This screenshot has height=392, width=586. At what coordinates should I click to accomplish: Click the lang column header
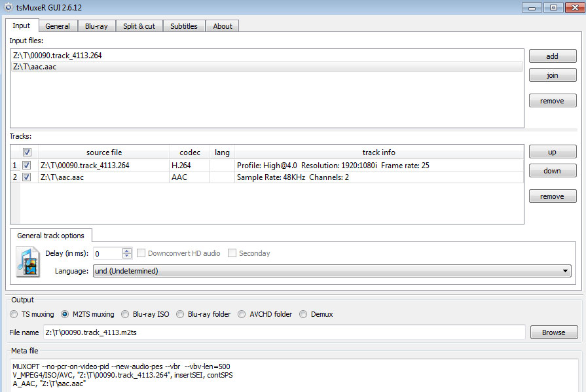[x=222, y=152]
